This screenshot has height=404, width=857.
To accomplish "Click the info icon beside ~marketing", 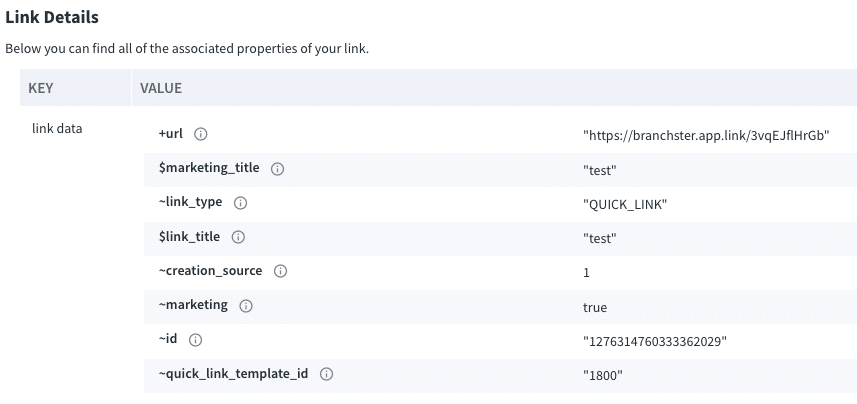I will pos(246,305).
